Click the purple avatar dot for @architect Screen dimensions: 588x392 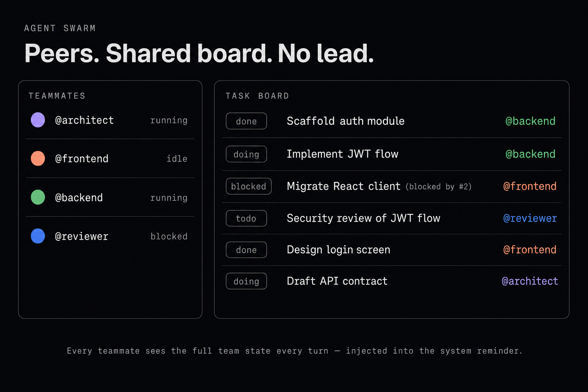pos(38,120)
